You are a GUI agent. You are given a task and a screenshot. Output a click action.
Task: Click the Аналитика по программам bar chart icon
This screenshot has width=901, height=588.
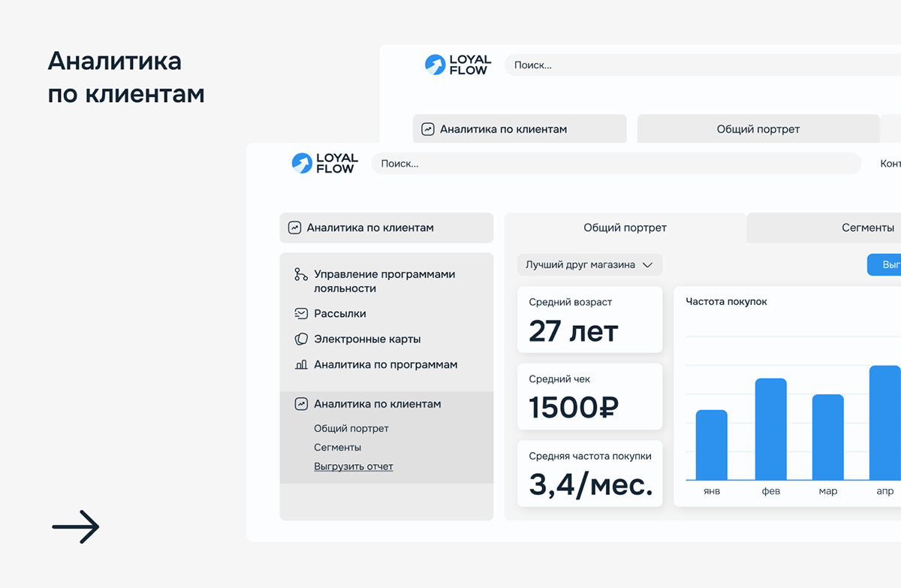(x=301, y=365)
